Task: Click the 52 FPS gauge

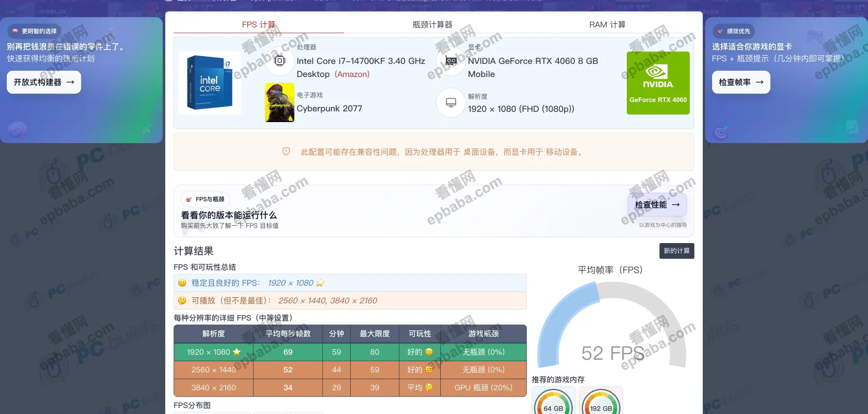Action: tap(612, 325)
